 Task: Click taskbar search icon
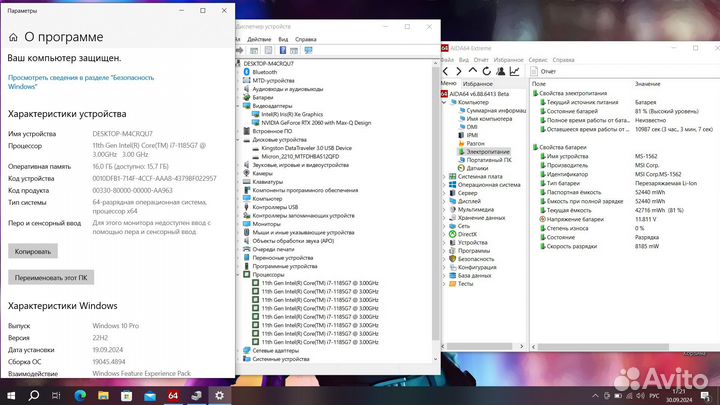pos(34,395)
